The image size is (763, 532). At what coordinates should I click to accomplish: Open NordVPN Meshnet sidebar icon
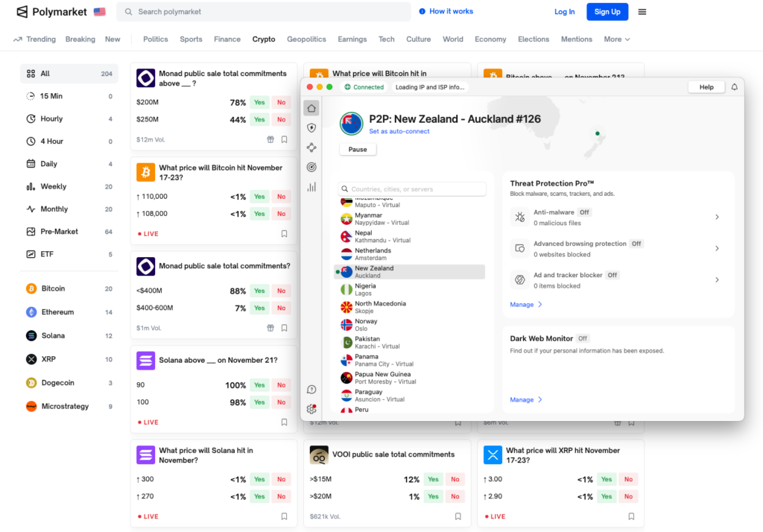[311, 148]
